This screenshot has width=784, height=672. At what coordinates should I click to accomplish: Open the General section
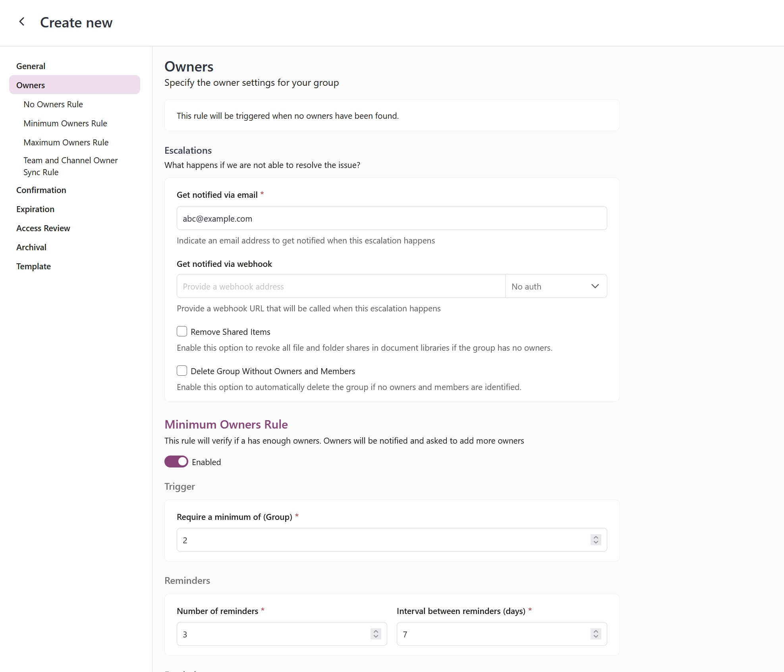point(31,66)
